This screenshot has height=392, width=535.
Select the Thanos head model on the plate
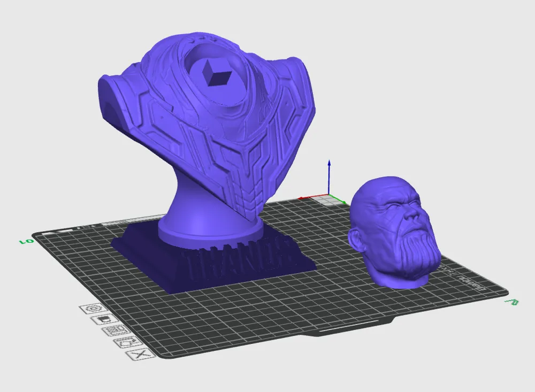coord(394,232)
